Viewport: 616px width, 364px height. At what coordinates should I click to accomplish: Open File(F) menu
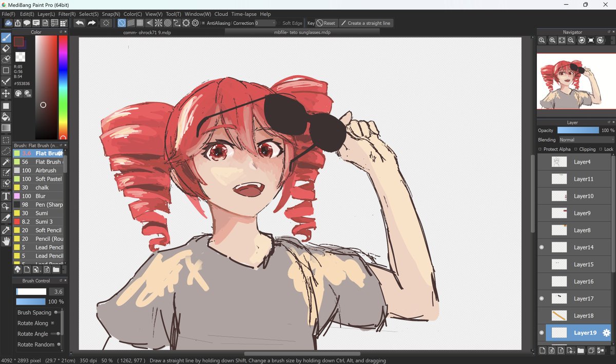pyautogui.click(x=8, y=14)
